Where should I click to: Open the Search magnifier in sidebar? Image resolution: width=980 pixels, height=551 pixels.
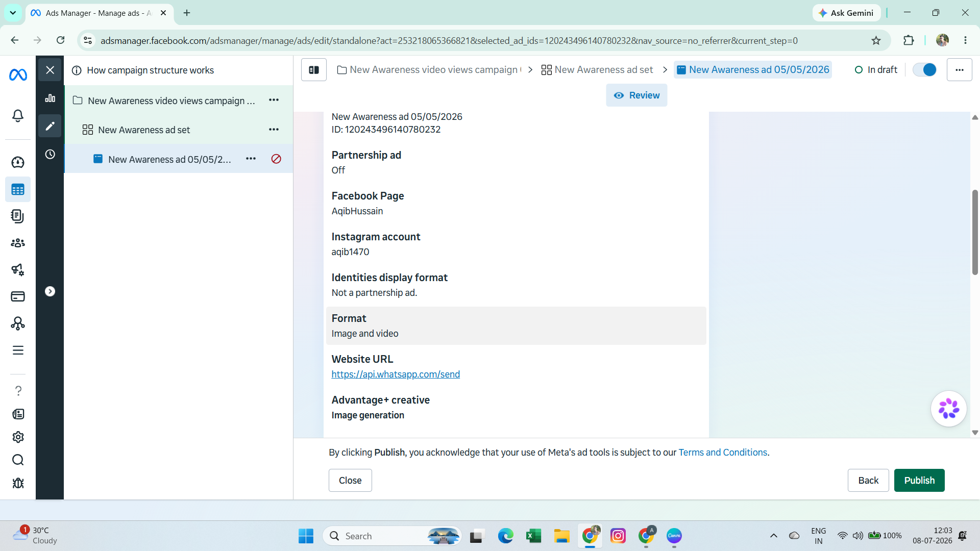tap(18, 460)
